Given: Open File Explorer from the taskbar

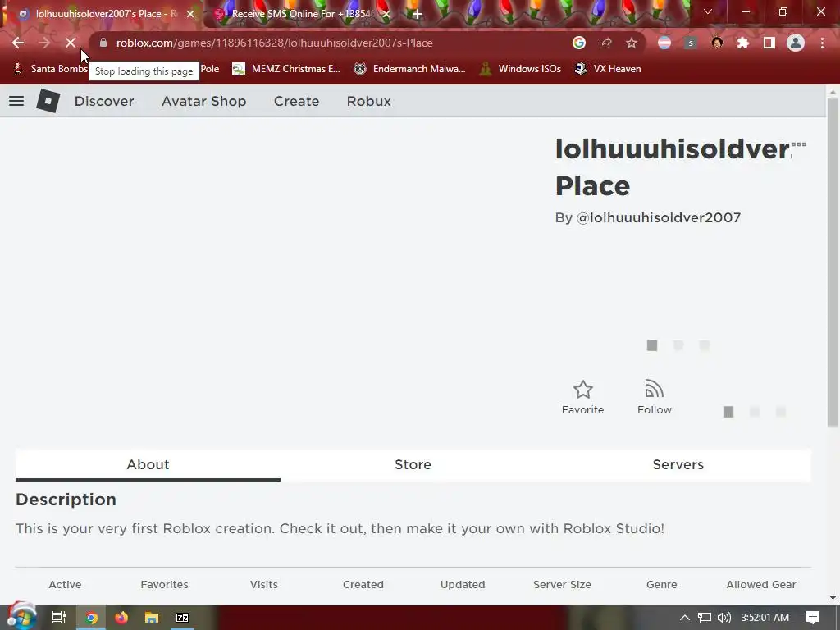Looking at the screenshot, I should pos(152,618).
